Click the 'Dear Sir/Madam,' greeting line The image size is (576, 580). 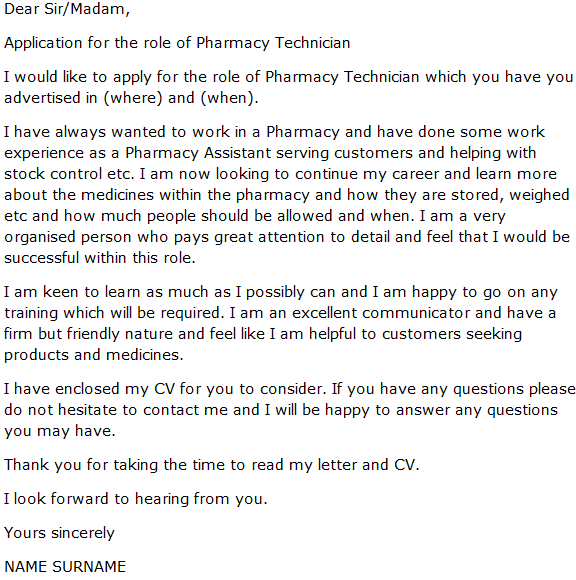67,9
